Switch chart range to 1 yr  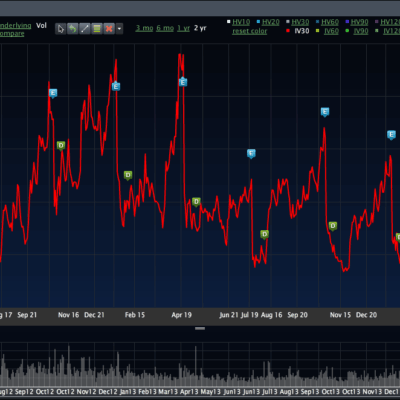click(x=183, y=28)
